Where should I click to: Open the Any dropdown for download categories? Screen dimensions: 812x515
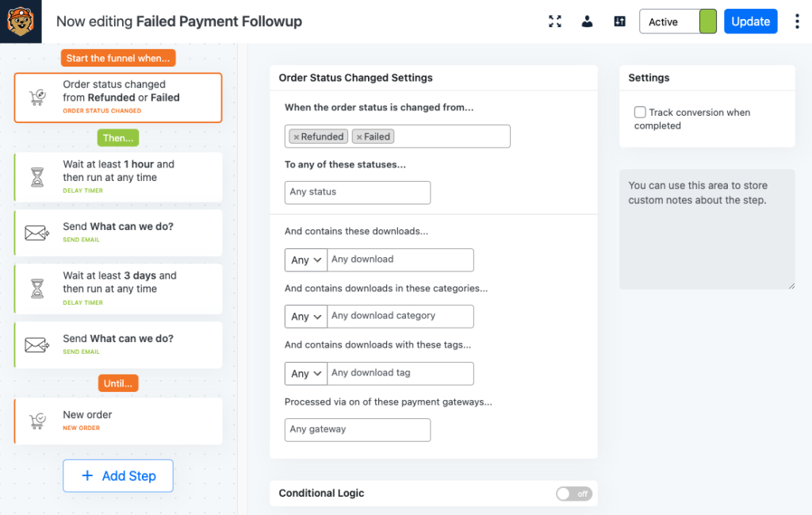tap(306, 317)
